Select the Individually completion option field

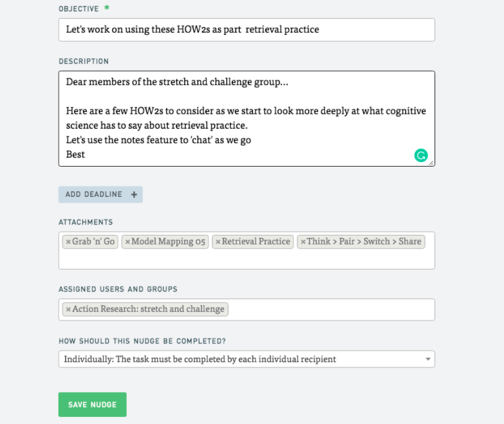click(247, 359)
